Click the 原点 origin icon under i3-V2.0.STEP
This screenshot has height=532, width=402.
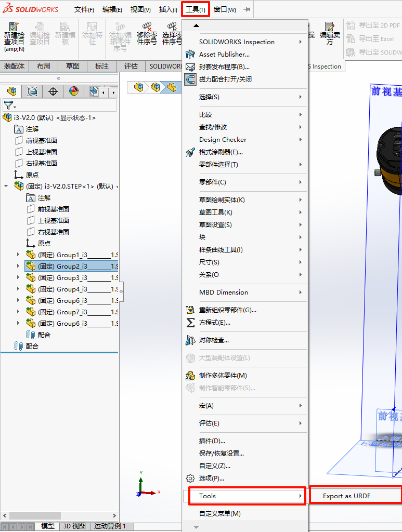click(31, 243)
